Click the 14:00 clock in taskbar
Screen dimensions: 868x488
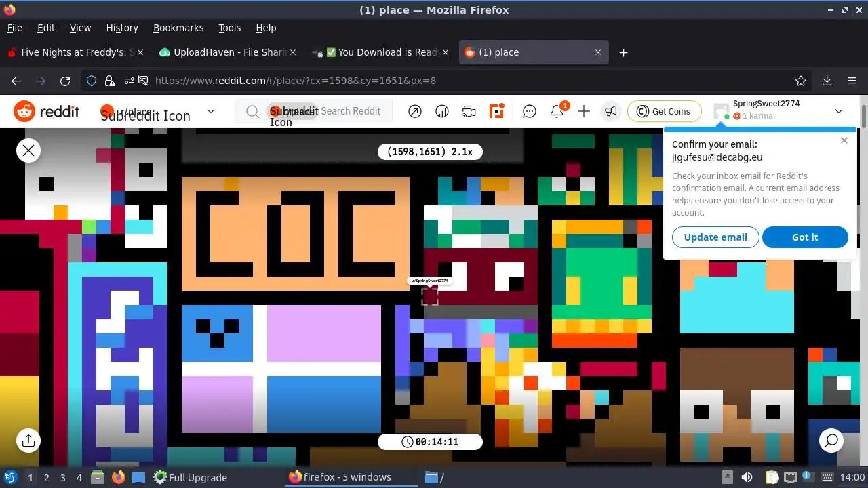[852, 477]
